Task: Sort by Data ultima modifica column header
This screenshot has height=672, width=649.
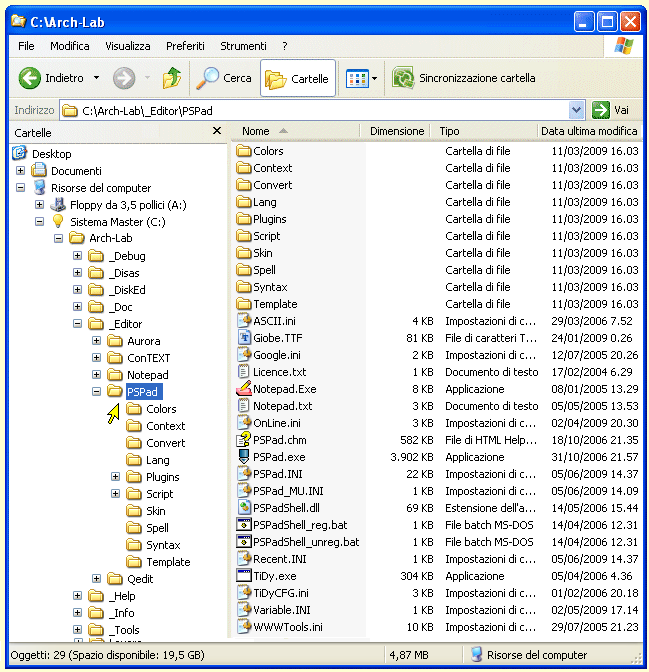Action: [x=589, y=131]
